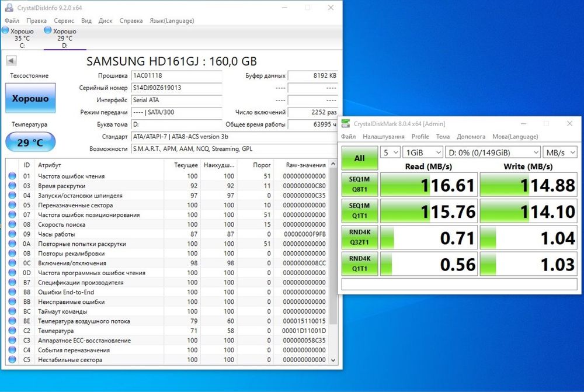Click the CrystalDiskInfo title bar app icon

click(x=9, y=8)
